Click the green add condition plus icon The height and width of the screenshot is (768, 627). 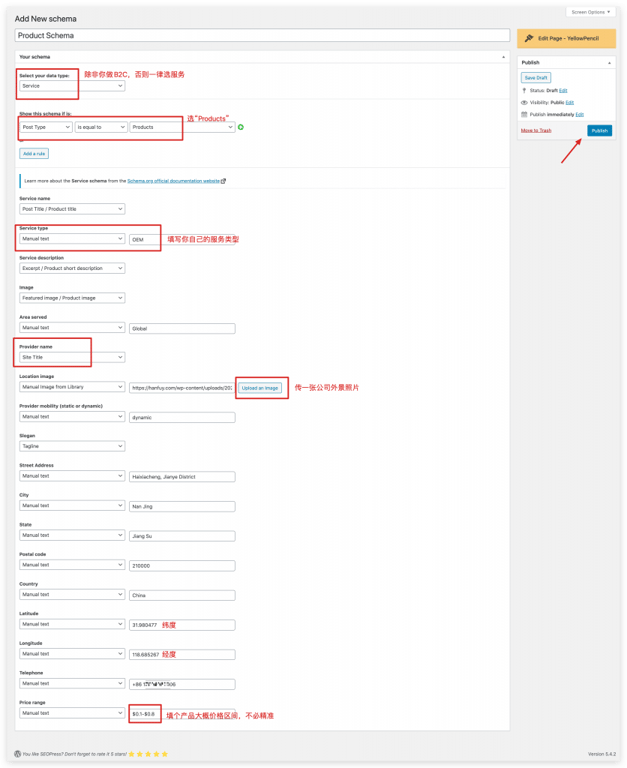tap(241, 127)
